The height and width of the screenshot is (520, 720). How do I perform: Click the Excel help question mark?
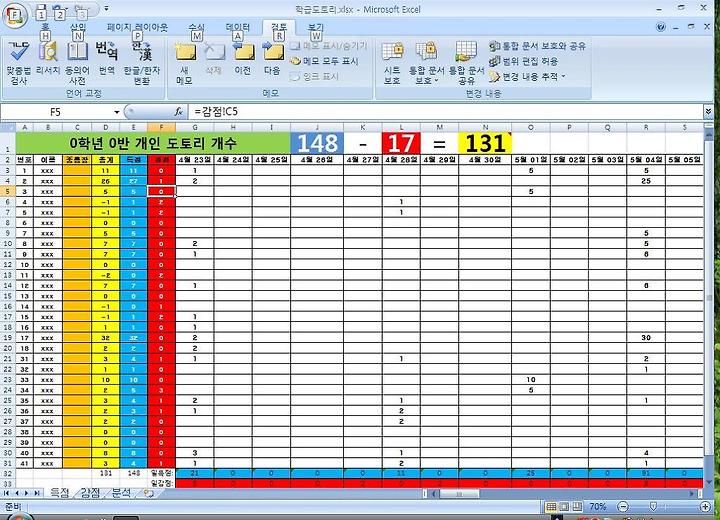(x=661, y=27)
